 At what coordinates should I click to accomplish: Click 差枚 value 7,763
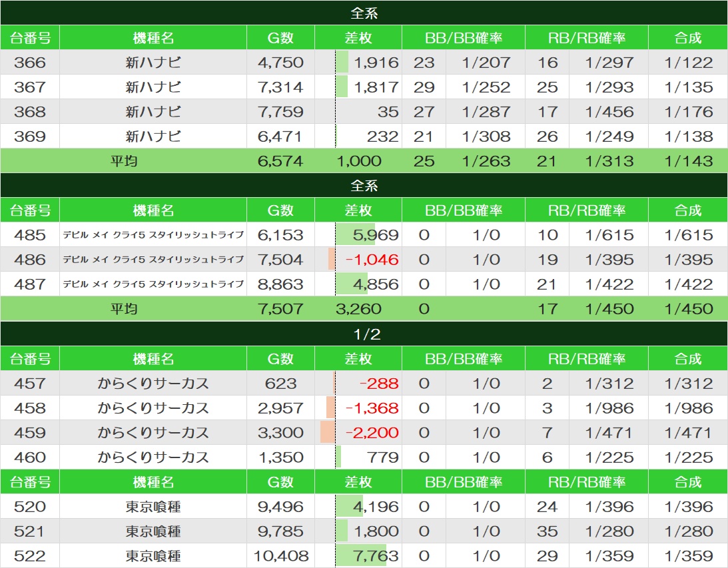[x=376, y=555]
